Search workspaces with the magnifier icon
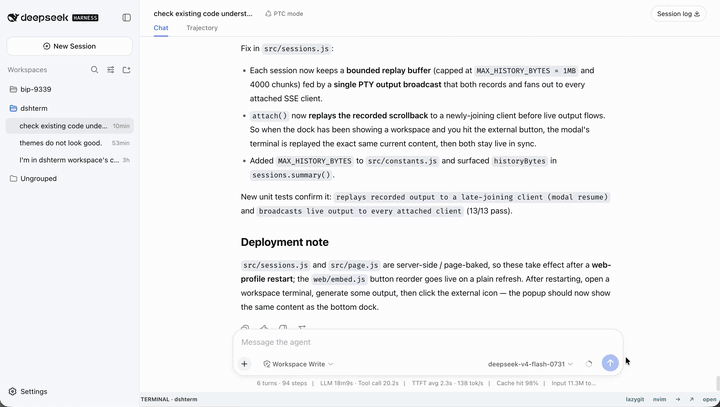The image size is (720, 407). click(x=94, y=70)
